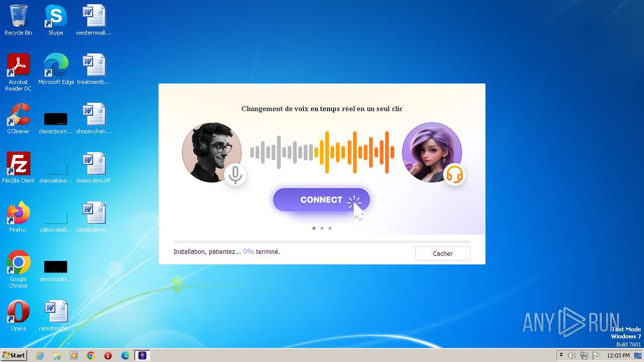The image size is (644, 362).
Task: Launch Opera from the taskbar
Action: pos(108,355)
